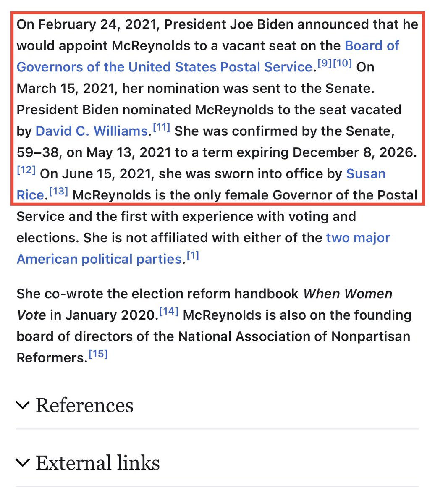Open the Susan Rice article link
The height and width of the screenshot is (504, 435).
(x=365, y=173)
